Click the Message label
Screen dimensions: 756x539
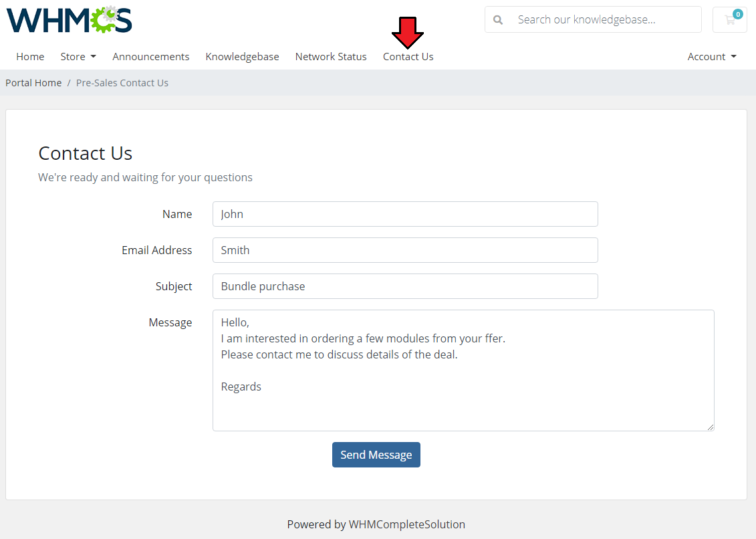point(170,322)
